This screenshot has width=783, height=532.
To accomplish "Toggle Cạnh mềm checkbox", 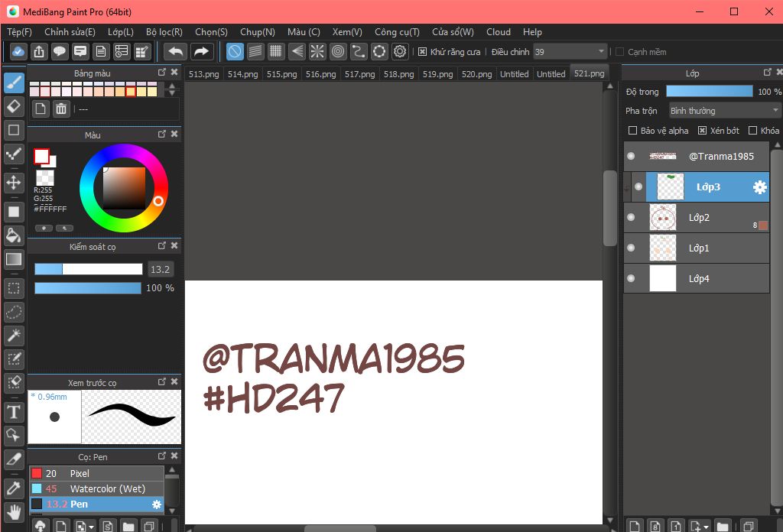I will 619,52.
